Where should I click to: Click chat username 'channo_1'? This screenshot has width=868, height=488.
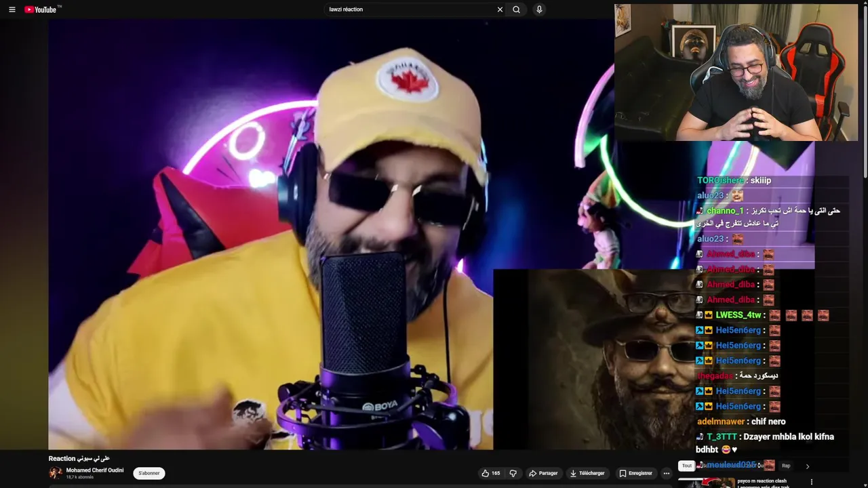point(725,211)
